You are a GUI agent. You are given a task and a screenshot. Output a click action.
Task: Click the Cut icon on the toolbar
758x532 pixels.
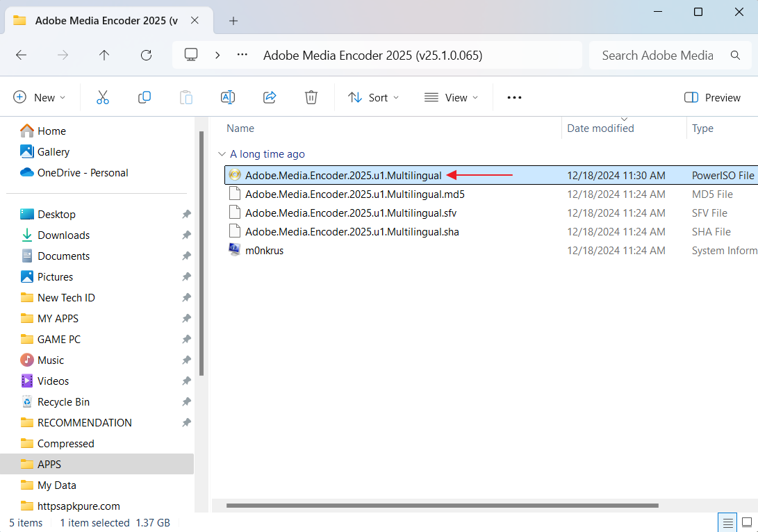point(103,97)
